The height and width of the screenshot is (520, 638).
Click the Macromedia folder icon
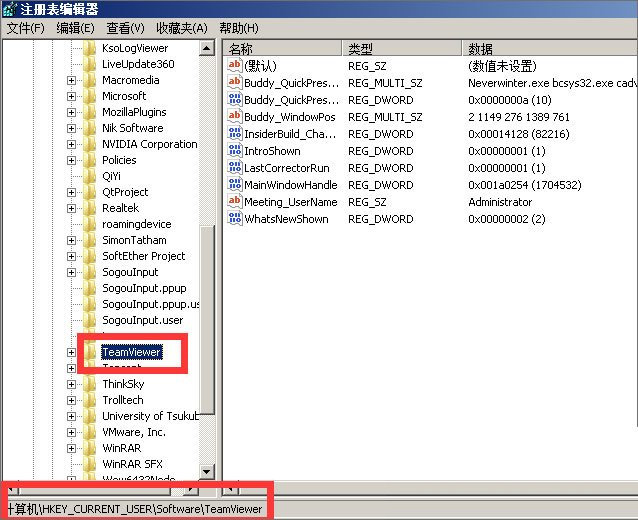[x=90, y=80]
